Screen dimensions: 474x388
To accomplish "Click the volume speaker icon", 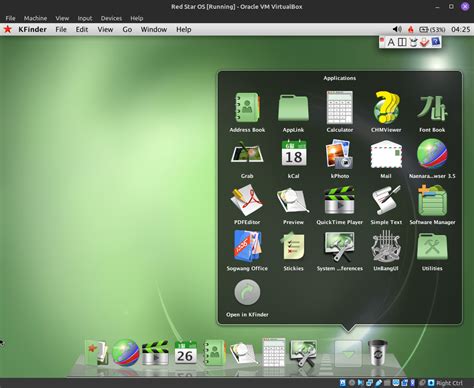I will point(397,29).
